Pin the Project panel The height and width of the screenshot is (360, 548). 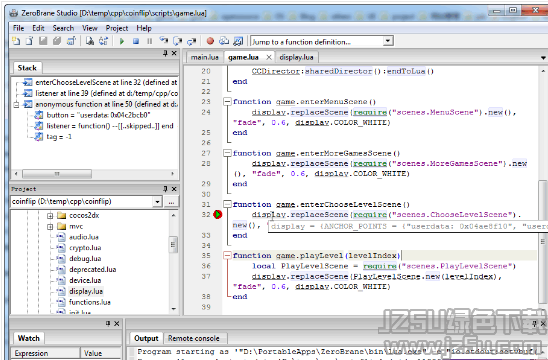(165, 189)
